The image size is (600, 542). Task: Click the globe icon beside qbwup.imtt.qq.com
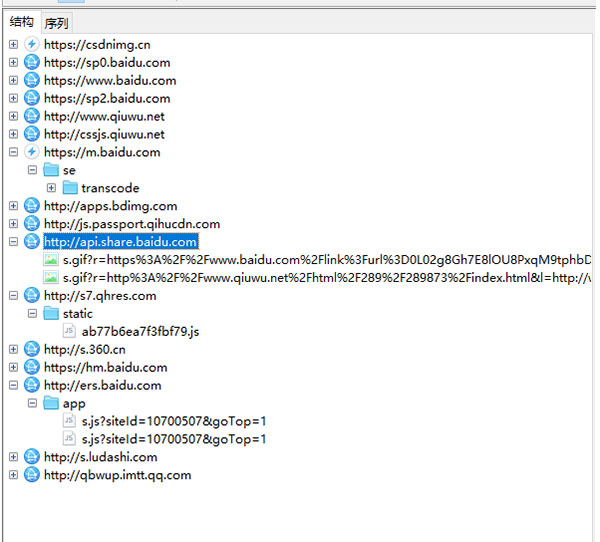coord(32,475)
